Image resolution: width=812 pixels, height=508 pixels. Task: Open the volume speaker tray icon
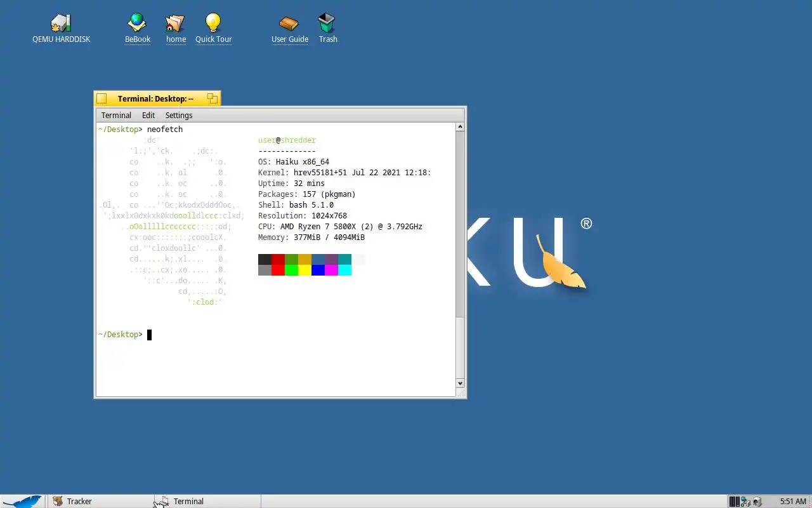pyautogui.click(x=757, y=502)
